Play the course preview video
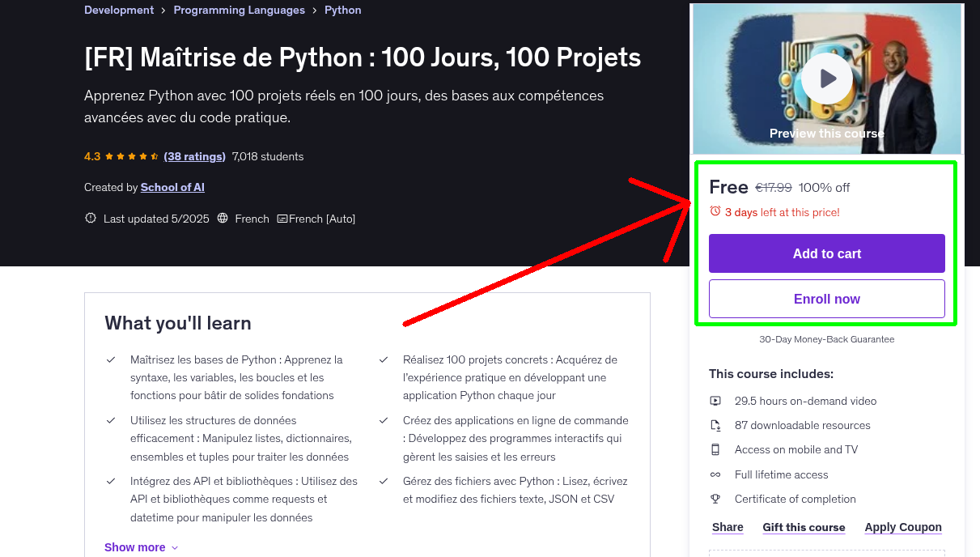 coord(826,79)
